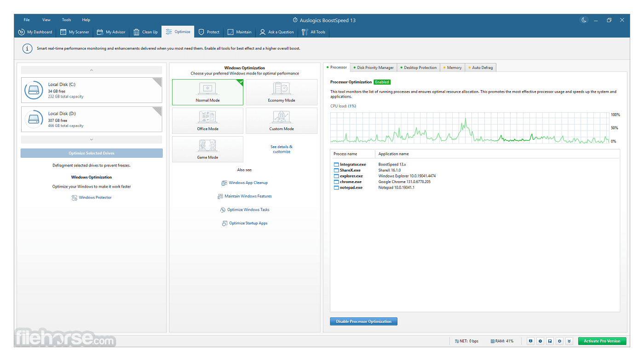
Task: Open the Maintain tab
Action: pyautogui.click(x=240, y=32)
